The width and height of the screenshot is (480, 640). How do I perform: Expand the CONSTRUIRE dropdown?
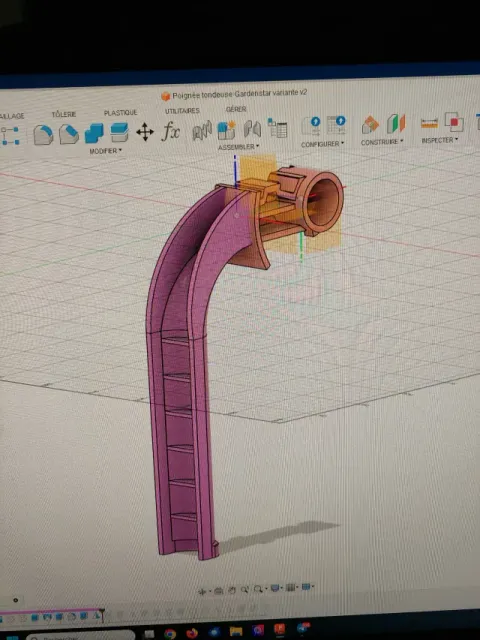click(x=382, y=142)
